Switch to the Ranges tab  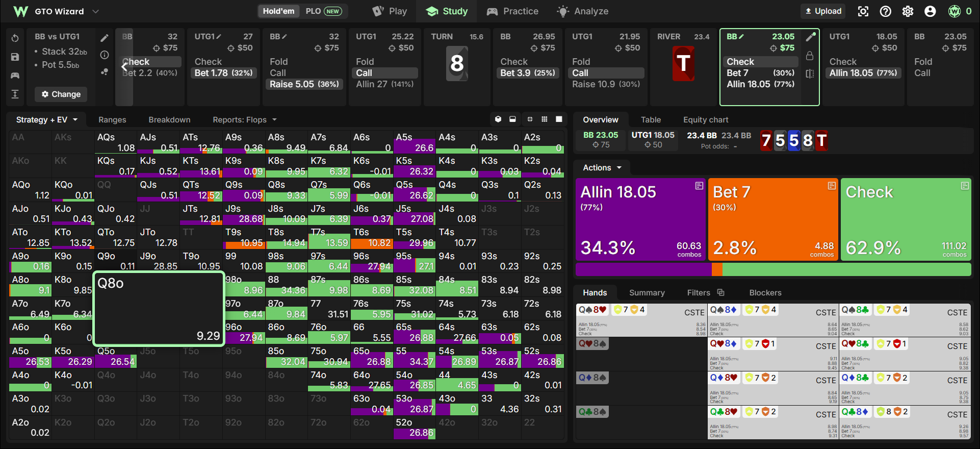[112, 120]
